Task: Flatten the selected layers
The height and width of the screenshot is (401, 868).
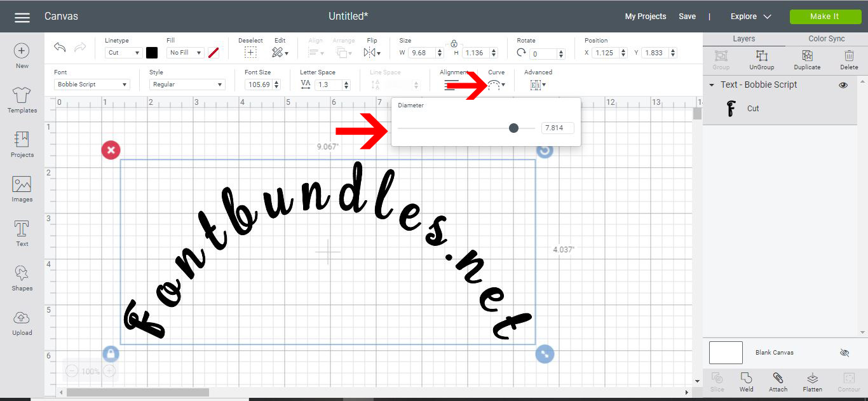Action: (x=812, y=383)
